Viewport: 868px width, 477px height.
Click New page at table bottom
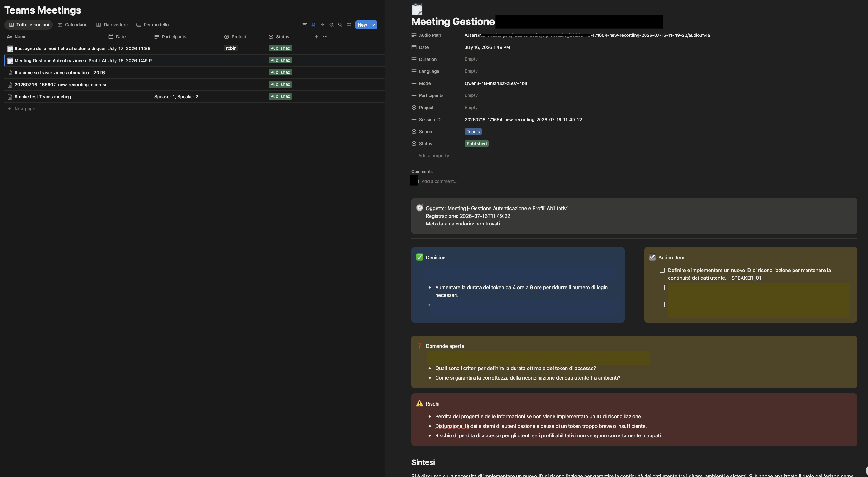(x=21, y=109)
